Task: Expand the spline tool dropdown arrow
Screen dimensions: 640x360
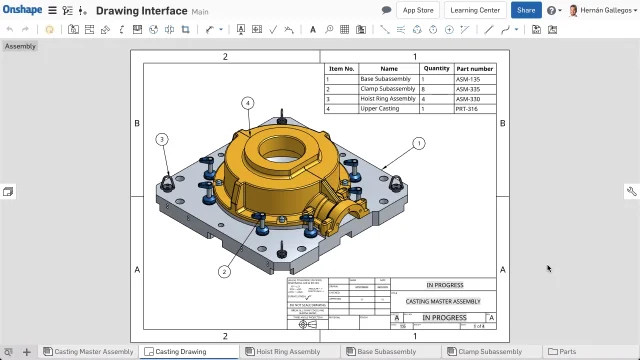Action: click(x=516, y=29)
